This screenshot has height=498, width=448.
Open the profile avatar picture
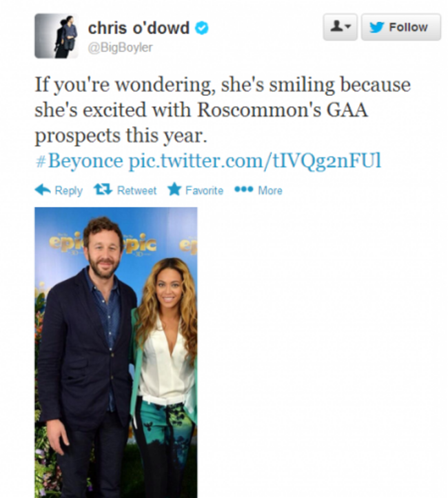pyautogui.click(x=57, y=36)
